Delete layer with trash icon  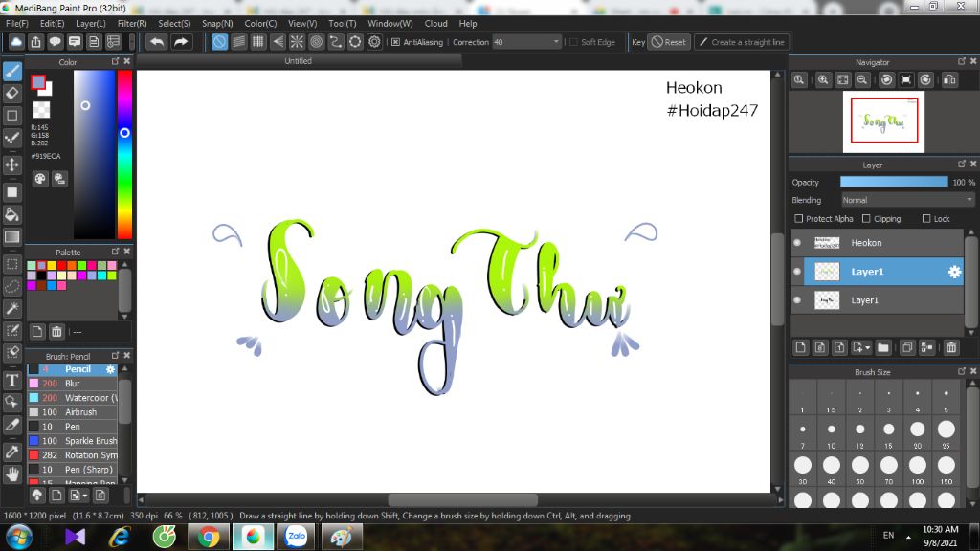coord(951,347)
